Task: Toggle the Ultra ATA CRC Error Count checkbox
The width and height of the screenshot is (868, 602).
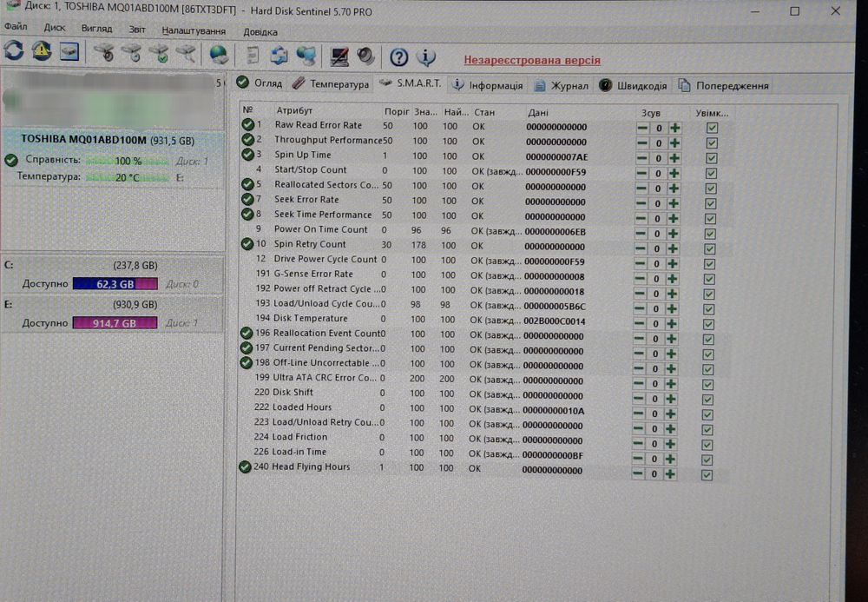Action: coord(708,384)
